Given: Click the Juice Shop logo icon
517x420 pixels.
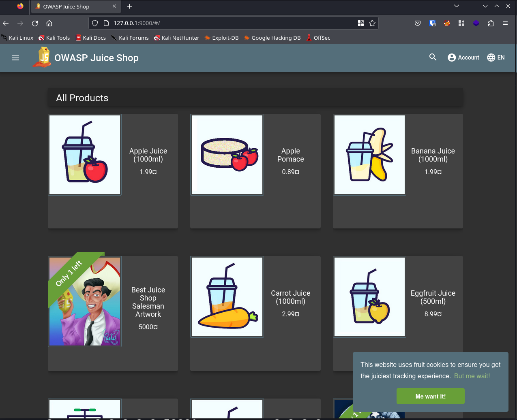Looking at the screenshot, I should (x=43, y=58).
